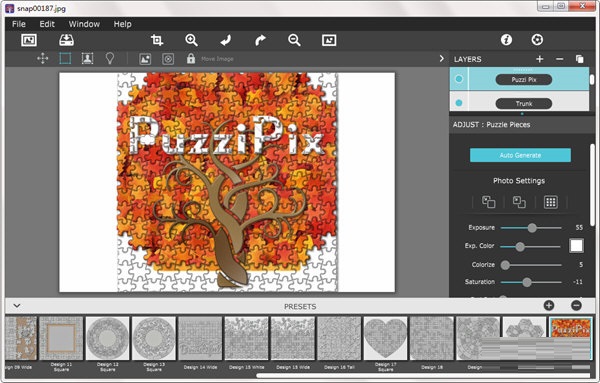Collapse the right panel with the arrow chevron
The image size is (600, 383).
pos(442,59)
